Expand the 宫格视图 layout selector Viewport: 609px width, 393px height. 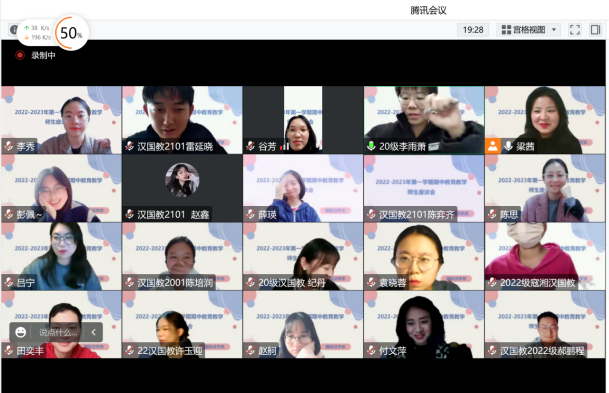(528, 30)
